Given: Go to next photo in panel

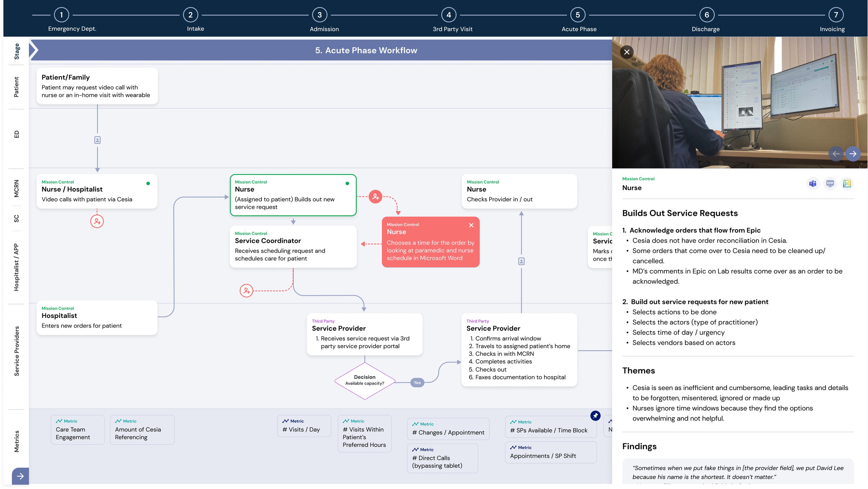Looking at the screenshot, I should [853, 154].
